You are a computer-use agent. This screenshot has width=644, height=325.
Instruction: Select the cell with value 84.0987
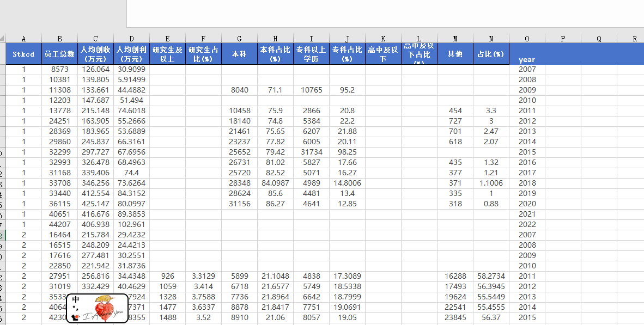click(x=275, y=183)
